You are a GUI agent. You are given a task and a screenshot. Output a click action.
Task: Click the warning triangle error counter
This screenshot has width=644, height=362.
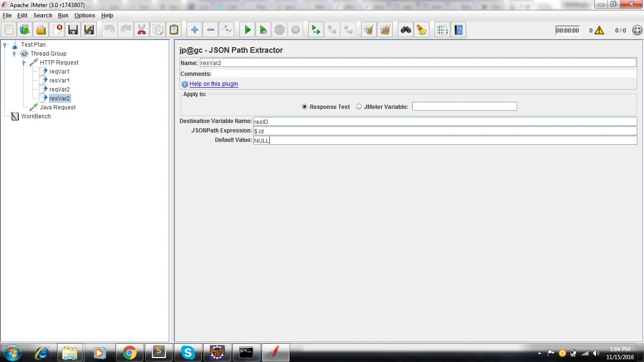tap(599, 30)
